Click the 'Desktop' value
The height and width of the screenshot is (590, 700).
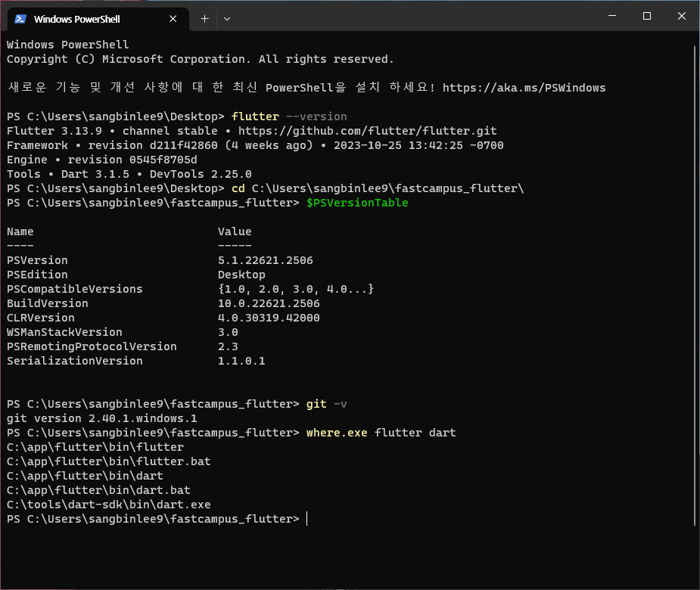(241, 275)
